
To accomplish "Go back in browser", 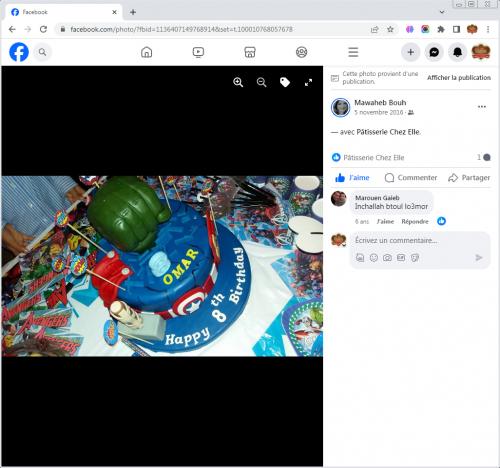I will [x=12, y=29].
